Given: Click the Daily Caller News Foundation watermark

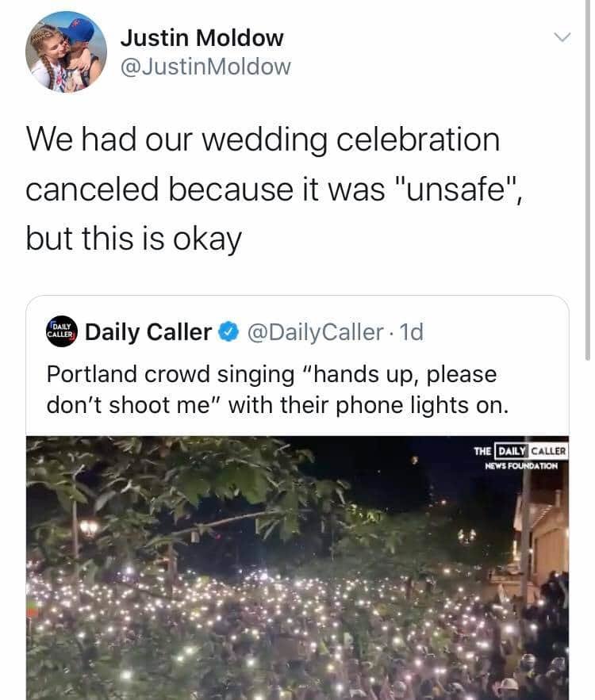Looking at the screenshot, I should pos(520,457).
